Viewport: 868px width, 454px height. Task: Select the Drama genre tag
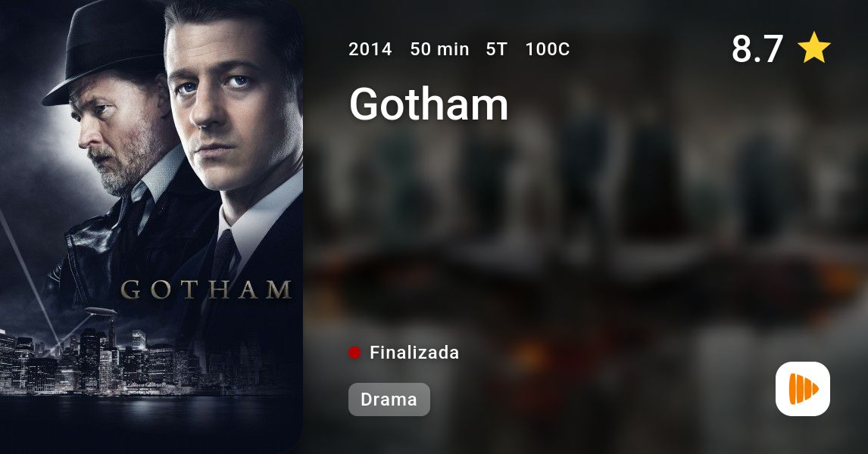(389, 400)
